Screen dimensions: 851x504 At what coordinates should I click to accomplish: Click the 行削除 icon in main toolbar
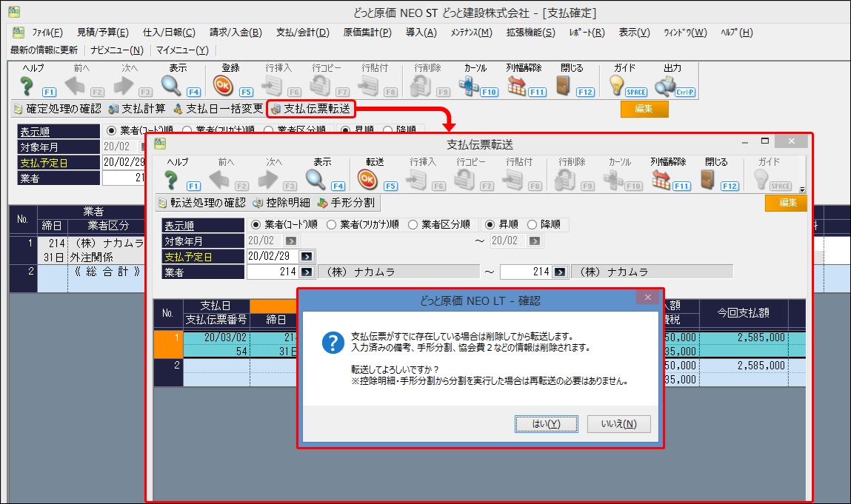click(421, 86)
